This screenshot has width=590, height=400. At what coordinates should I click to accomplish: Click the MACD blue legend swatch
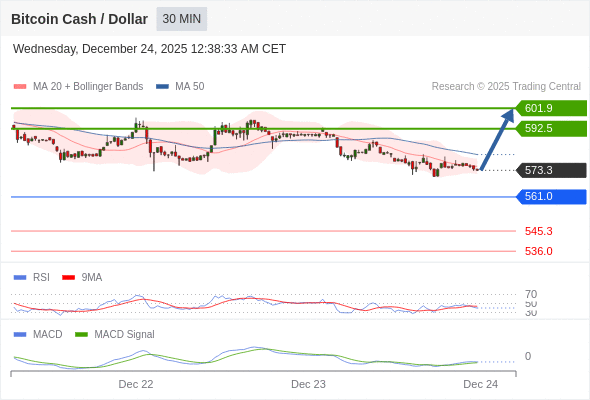click(x=20, y=335)
